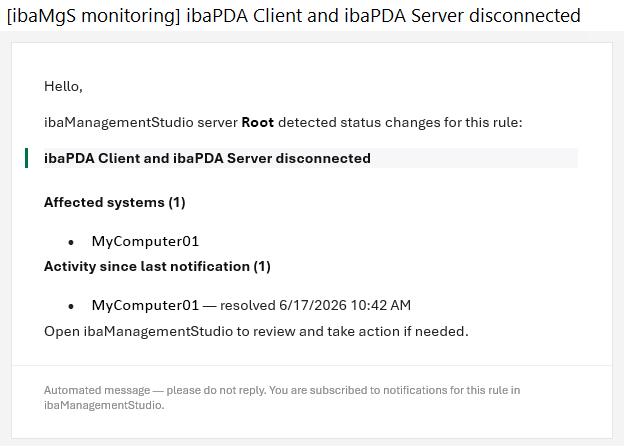Click the 'ibaManagementStudio server' detected status sentence
624x446 pixels.
[283, 122]
